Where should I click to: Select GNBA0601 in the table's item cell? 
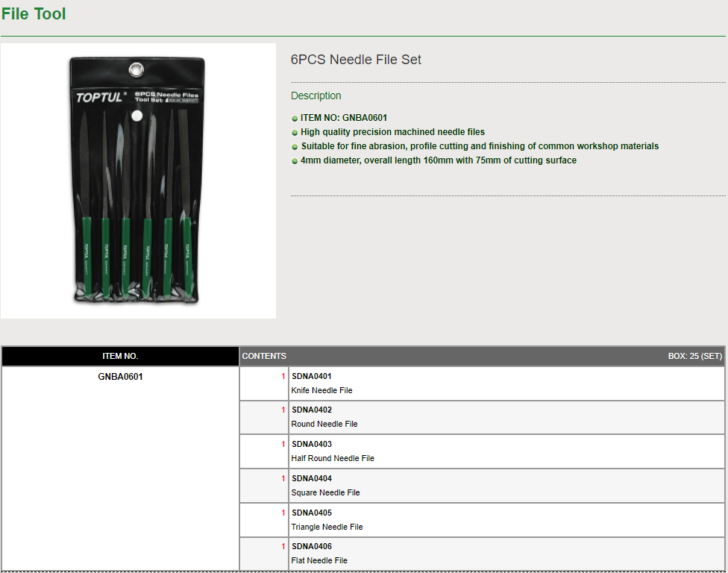(120, 377)
